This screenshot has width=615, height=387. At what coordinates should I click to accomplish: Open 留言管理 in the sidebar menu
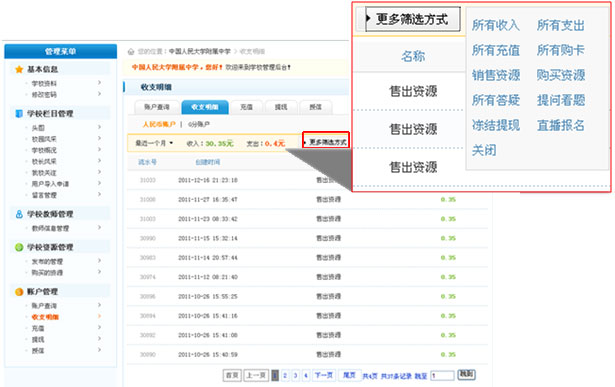[44, 195]
